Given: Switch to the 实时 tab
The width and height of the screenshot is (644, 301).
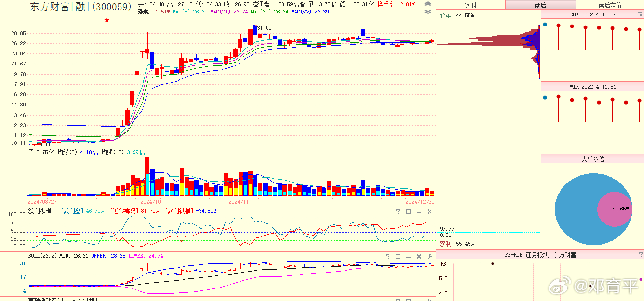Looking at the screenshot, I should click(x=470, y=5).
